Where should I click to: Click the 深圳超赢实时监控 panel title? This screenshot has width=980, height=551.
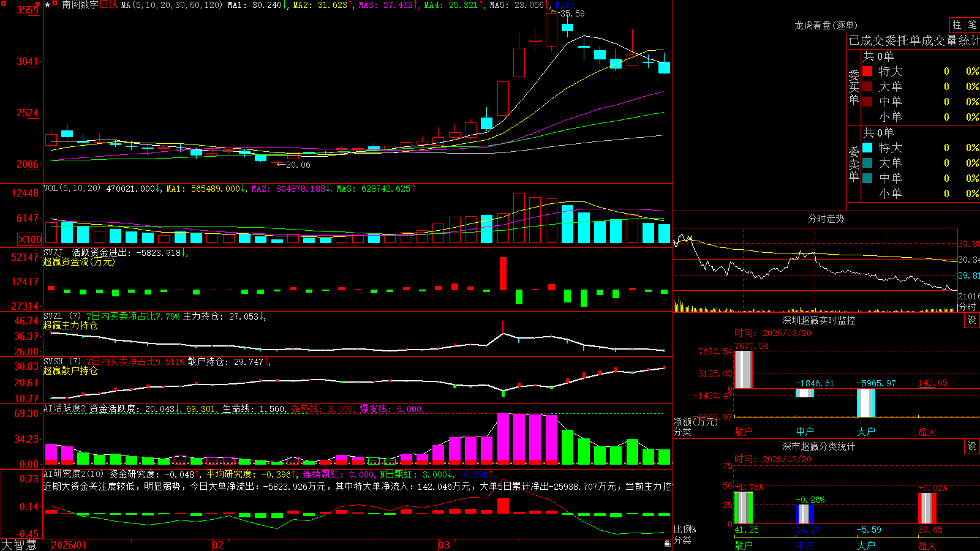pos(819,320)
